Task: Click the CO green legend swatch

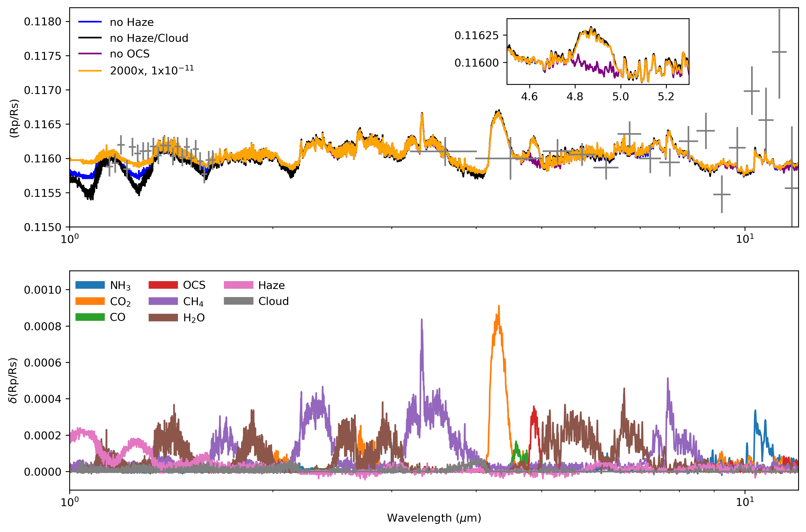Action: click(90, 317)
